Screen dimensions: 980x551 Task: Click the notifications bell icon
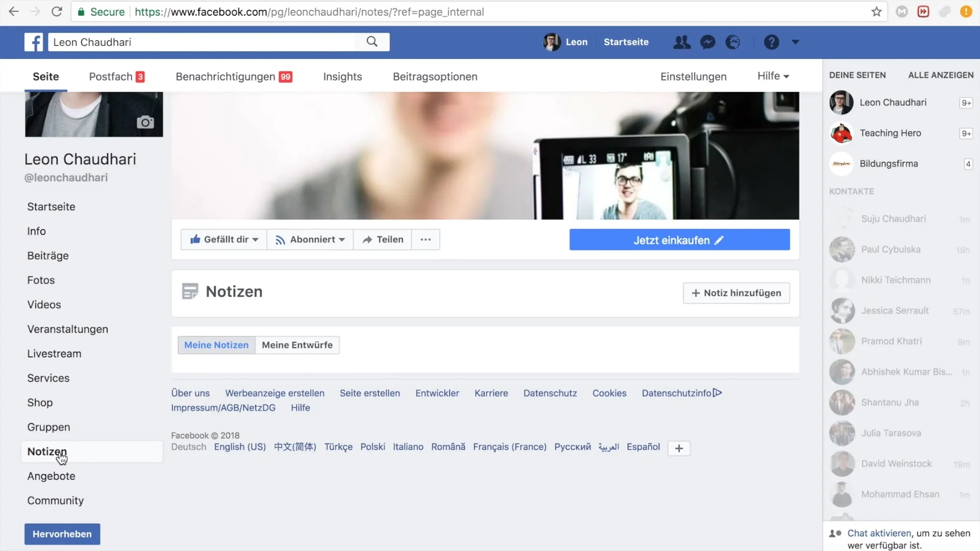(733, 42)
